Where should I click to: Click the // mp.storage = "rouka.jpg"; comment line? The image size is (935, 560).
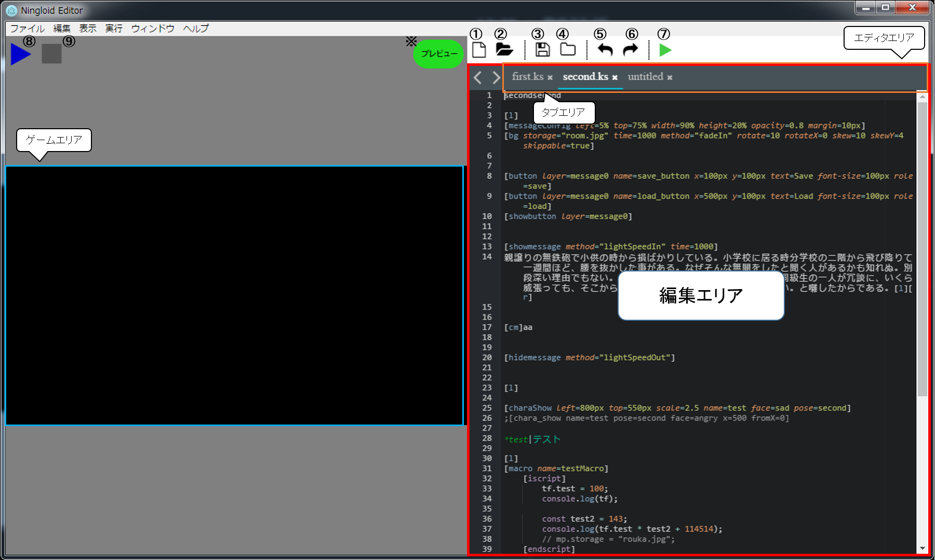click(608, 539)
